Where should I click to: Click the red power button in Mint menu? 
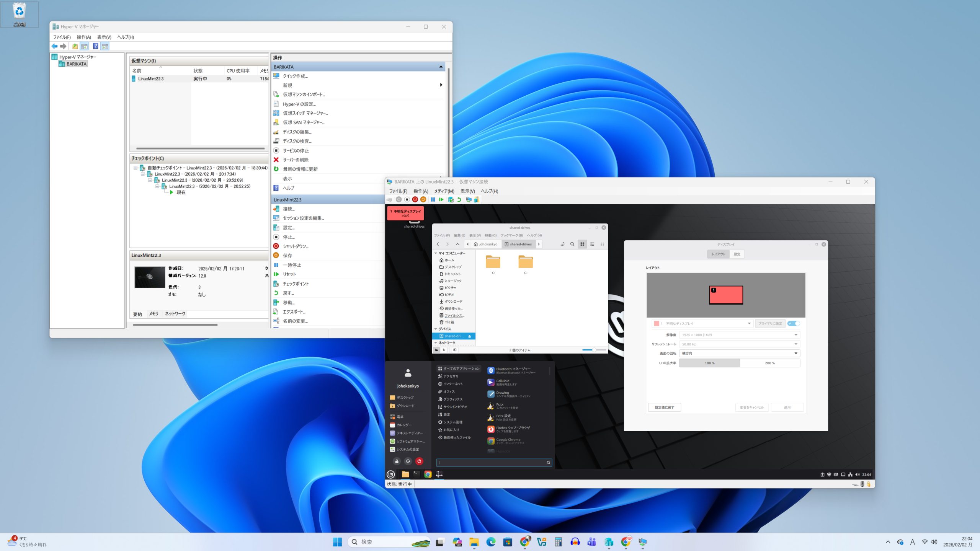419,461
